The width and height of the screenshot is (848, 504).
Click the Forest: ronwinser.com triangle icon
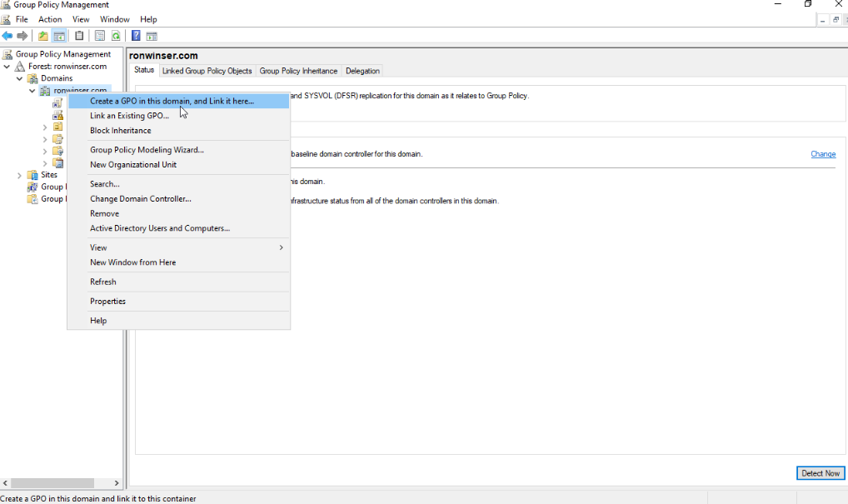(20, 67)
